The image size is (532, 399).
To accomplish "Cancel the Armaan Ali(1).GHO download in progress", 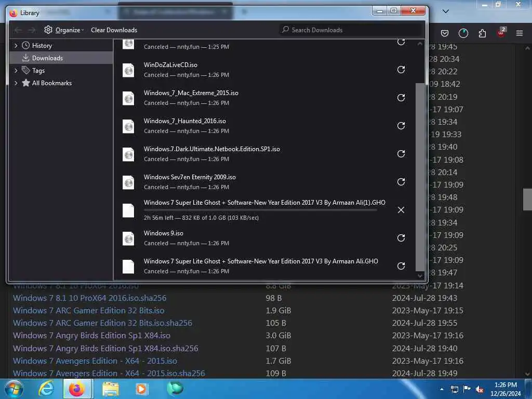I will [x=401, y=210].
